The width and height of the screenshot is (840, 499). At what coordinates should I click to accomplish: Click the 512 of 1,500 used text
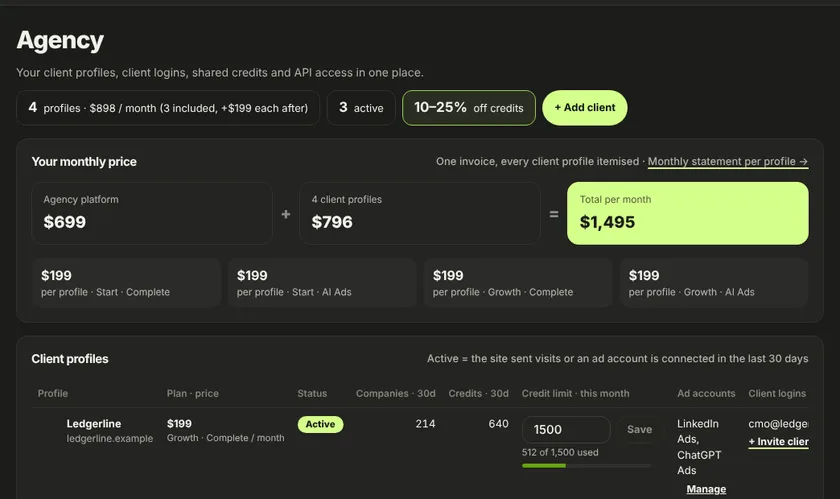(560, 452)
